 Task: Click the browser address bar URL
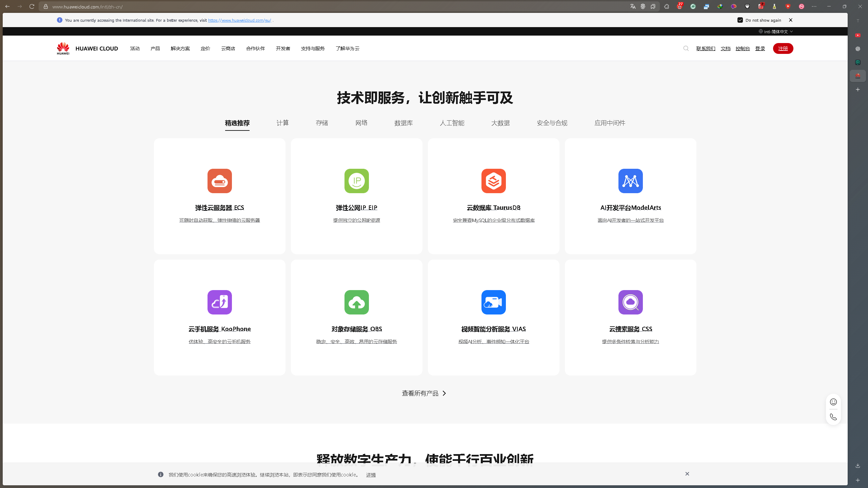click(87, 6)
